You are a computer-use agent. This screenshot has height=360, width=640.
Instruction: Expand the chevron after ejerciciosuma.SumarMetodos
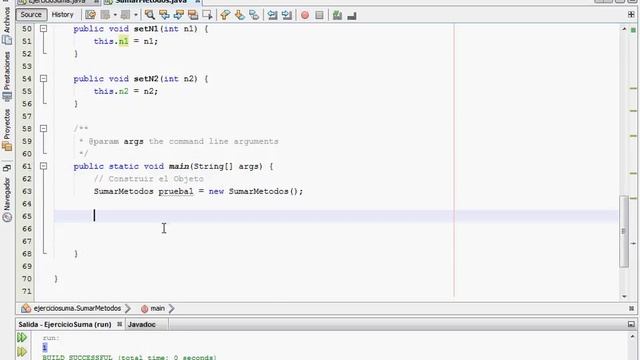click(x=128, y=309)
